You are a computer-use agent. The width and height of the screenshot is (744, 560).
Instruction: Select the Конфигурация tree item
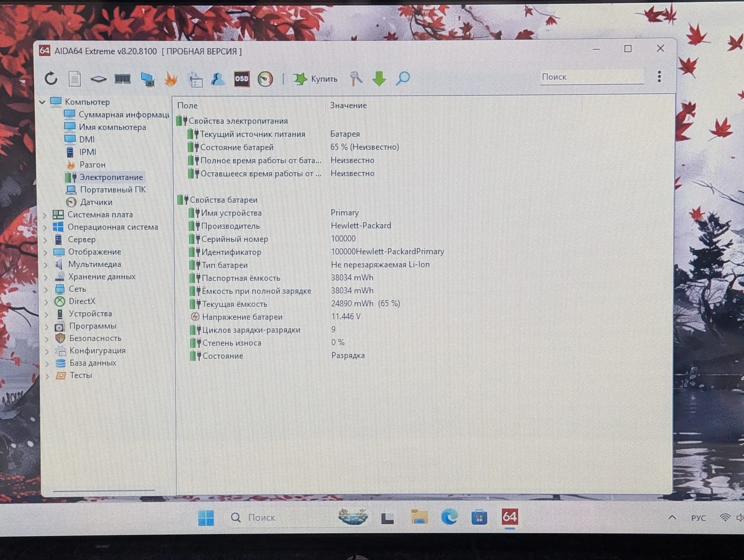(x=90, y=351)
